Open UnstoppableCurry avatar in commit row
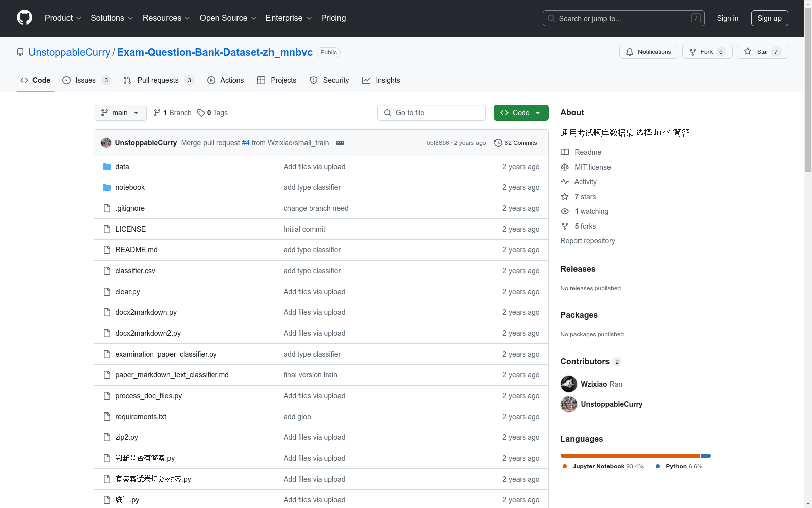Viewport: 812px width, 508px height. (x=106, y=143)
